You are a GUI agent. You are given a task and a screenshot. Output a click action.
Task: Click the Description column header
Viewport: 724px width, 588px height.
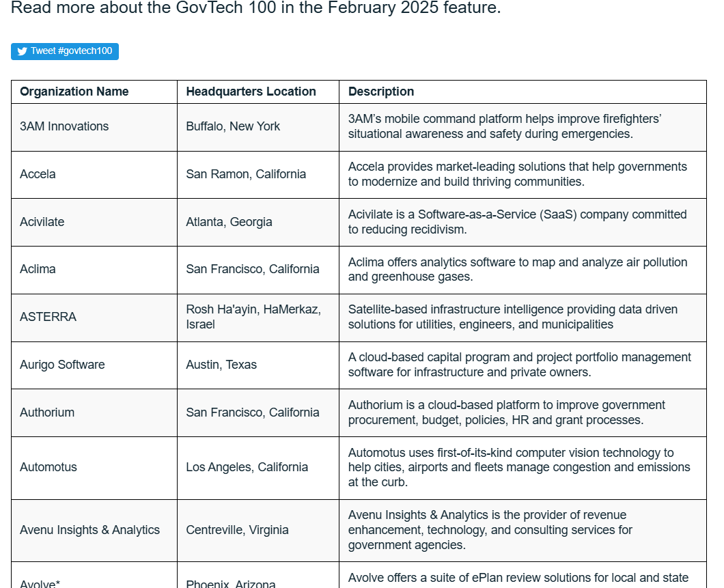[x=523, y=92]
